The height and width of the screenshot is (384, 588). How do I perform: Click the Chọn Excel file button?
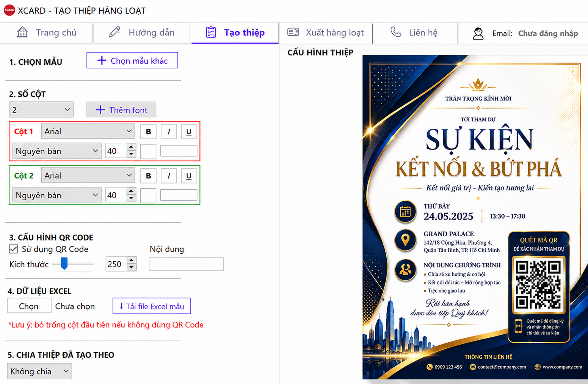point(29,306)
